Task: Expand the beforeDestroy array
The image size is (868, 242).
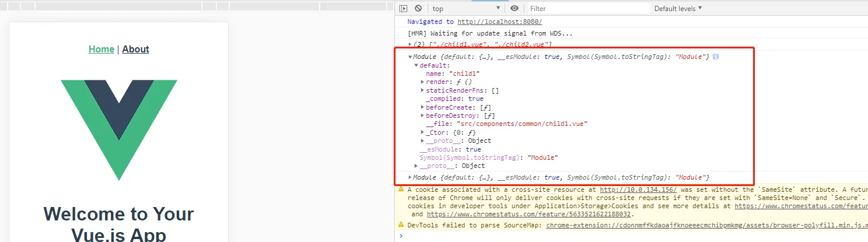Action: click(422, 115)
